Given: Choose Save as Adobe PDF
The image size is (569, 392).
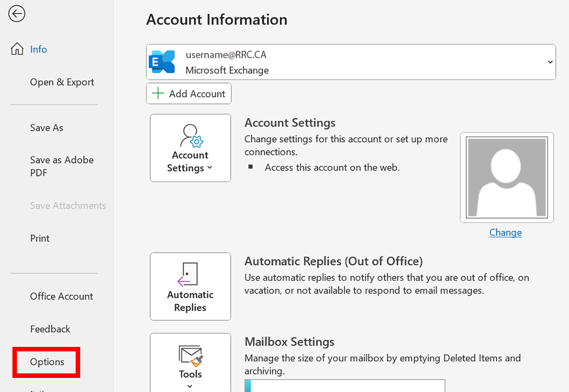Looking at the screenshot, I should pos(62,166).
